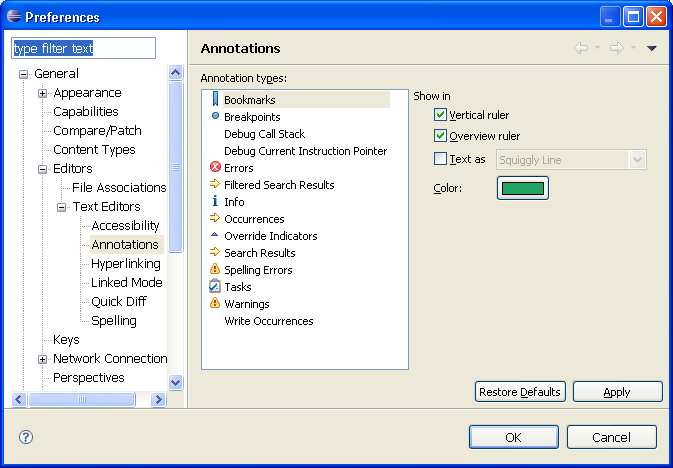The height and width of the screenshot is (468, 673).
Task: Toggle the Vertical ruler checkbox
Action: point(440,115)
